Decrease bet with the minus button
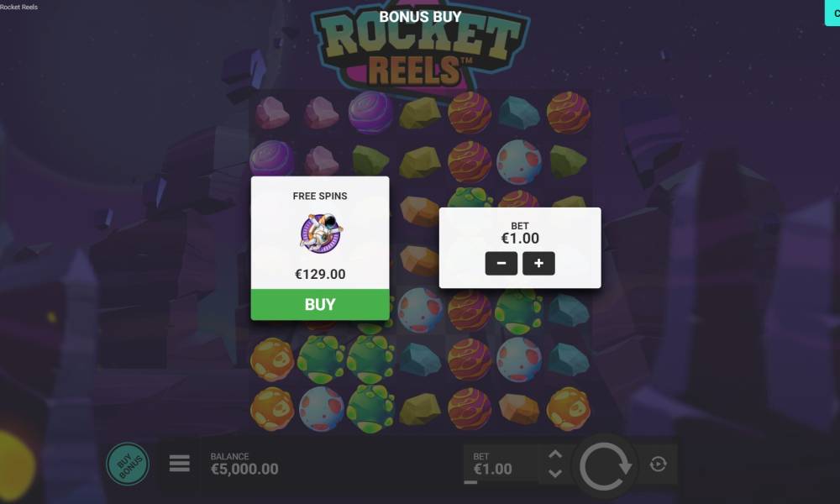 pyautogui.click(x=501, y=263)
